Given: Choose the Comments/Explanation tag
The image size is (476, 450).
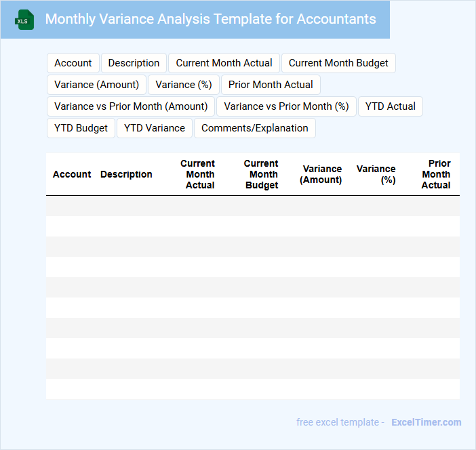Looking at the screenshot, I should tap(255, 128).
